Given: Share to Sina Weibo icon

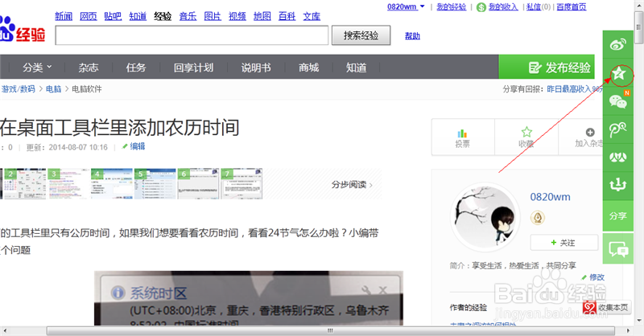Looking at the screenshot, I should 618,44.
